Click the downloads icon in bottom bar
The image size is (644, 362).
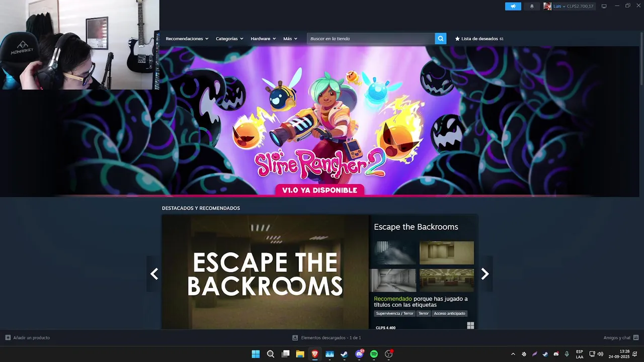(295, 338)
